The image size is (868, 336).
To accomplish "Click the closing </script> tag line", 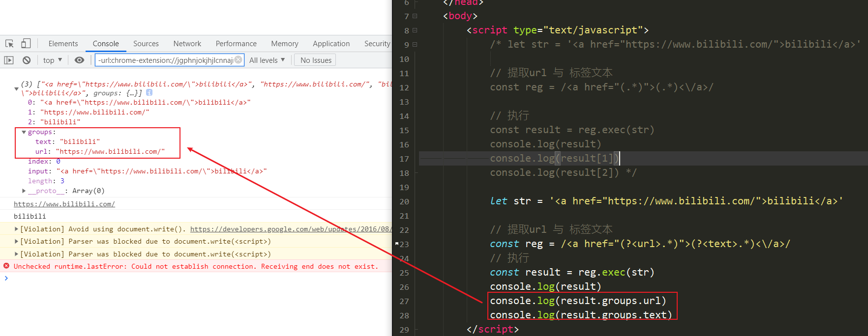I will pyautogui.click(x=492, y=329).
